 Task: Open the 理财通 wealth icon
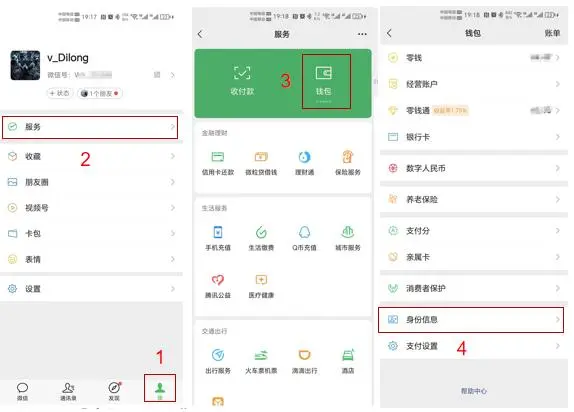point(304,157)
